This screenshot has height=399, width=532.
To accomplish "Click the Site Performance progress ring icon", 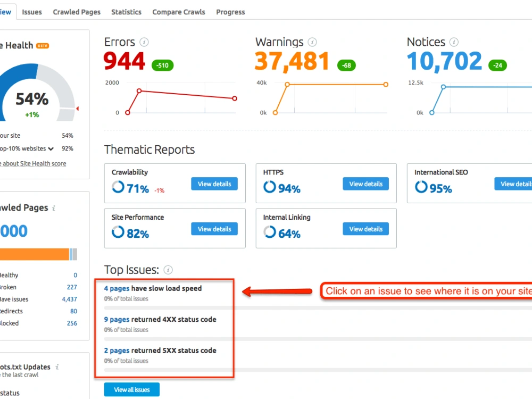I will click(x=118, y=232).
